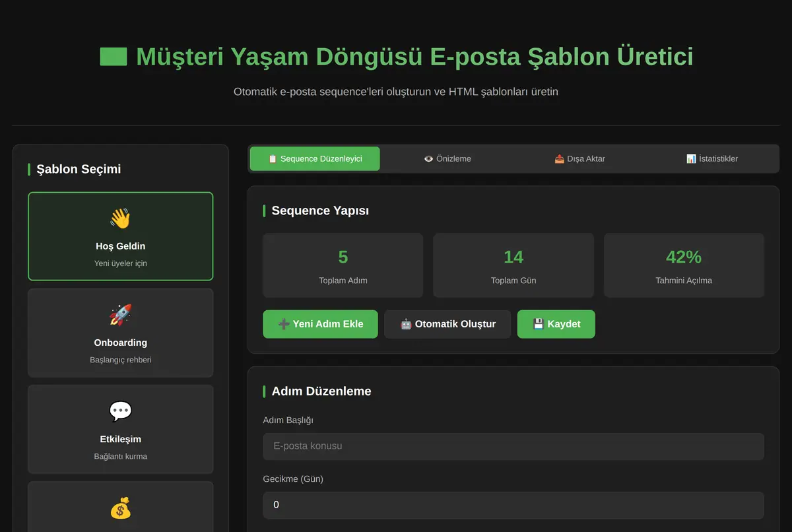Screen dimensions: 792x532
Task: Click the Bağlantı kurma subtitle
Action: pos(121,456)
